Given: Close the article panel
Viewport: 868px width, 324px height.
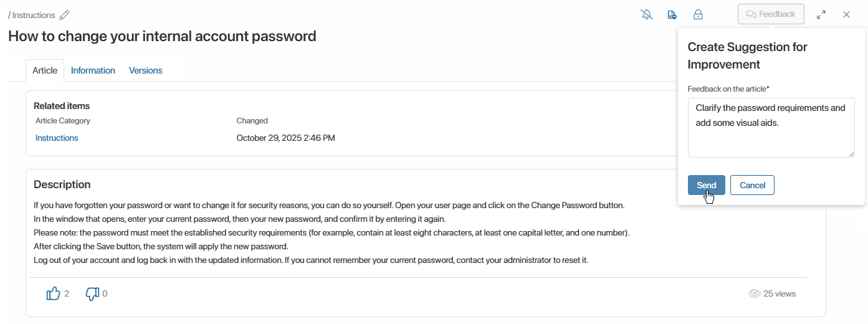Looking at the screenshot, I should (846, 14).
